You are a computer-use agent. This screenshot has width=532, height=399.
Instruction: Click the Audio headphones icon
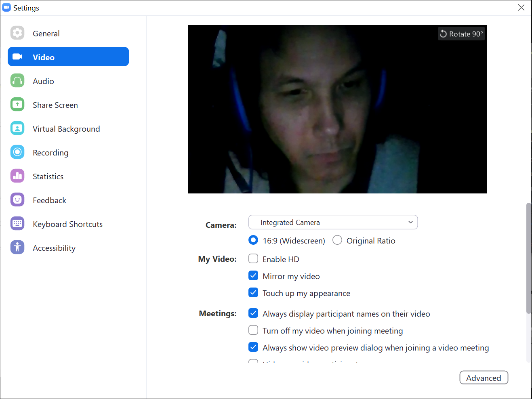(17, 81)
